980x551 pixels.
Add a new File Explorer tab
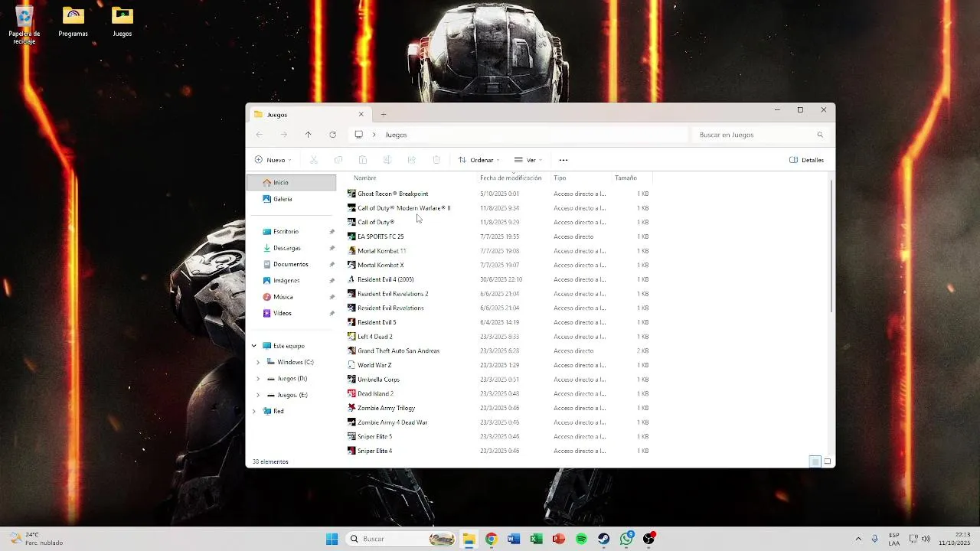click(x=384, y=114)
